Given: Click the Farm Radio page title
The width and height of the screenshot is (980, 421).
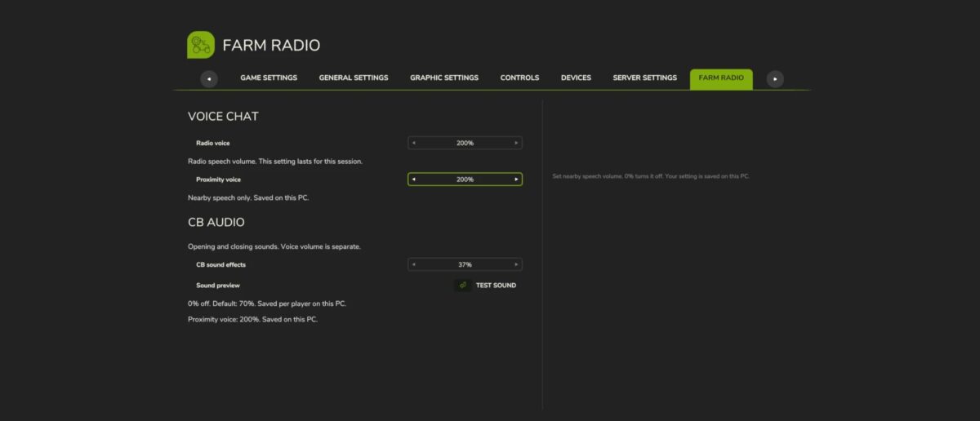Looking at the screenshot, I should point(271,46).
